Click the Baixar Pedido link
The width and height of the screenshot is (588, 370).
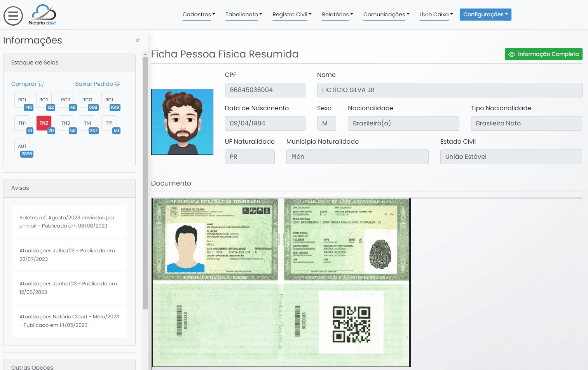[x=98, y=84]
